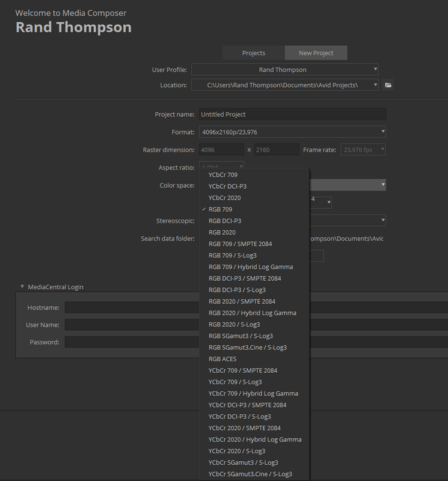Choose YCbCr 2020 / Hybrid Log Gamma
This screenshot has width=448, height=481.
254,440
